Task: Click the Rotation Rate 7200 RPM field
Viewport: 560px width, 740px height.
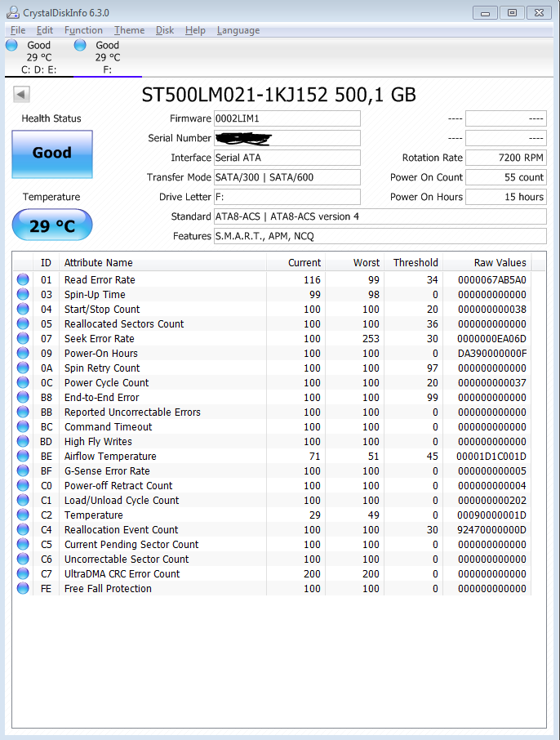Action: click(506, 158)
